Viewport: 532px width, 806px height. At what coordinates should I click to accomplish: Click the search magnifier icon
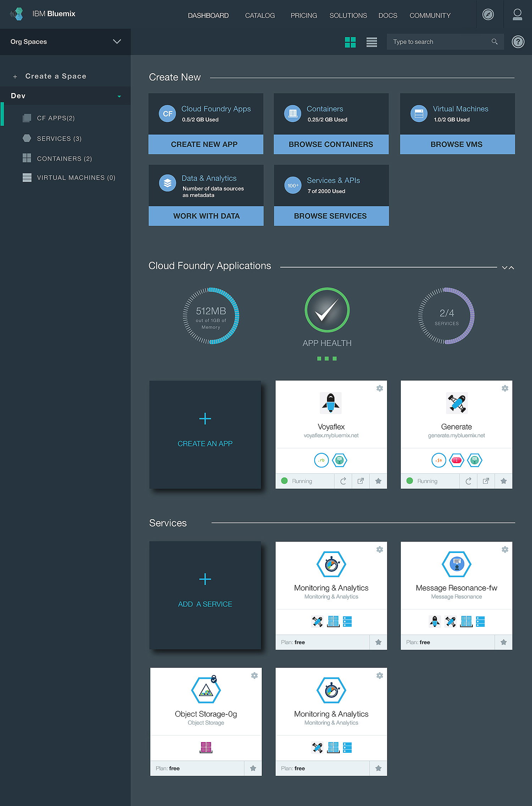coord(494,42)
